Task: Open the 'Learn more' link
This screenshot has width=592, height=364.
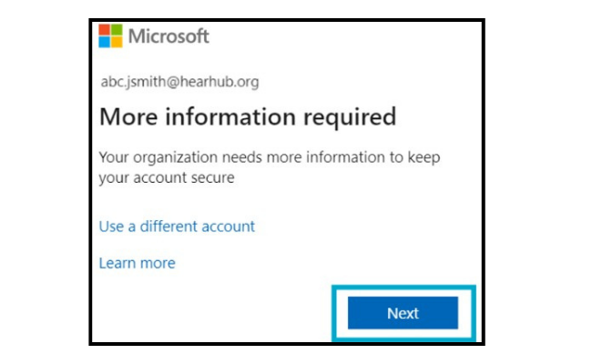Action: (137, 263)
